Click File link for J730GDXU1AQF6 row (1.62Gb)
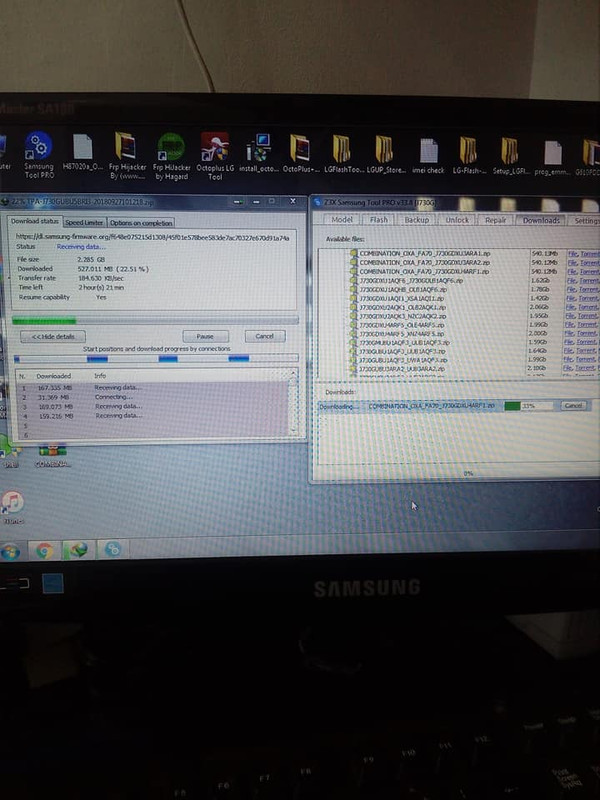The image size is (600, 800). (x=572, y=281)
